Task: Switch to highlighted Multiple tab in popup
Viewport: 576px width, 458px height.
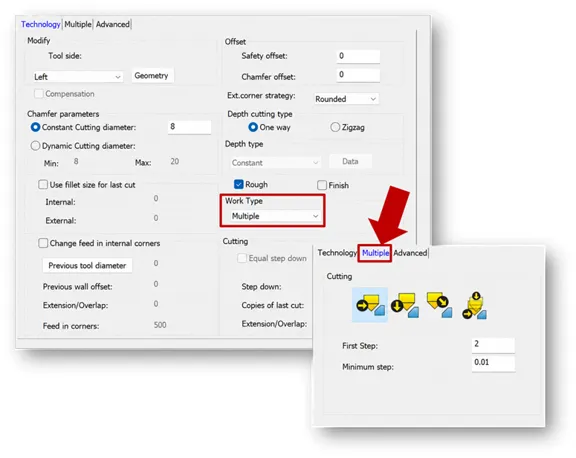Action: (375, 253)
